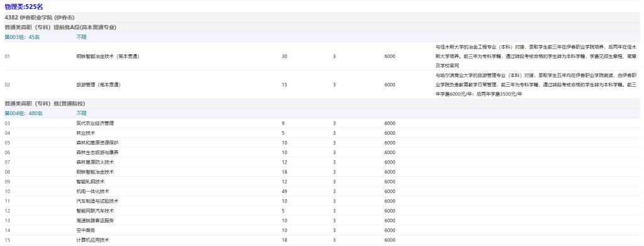Image resolution: width=644 pixels, height=246 pixels.
Task: Click the 第004组: 480名 group label
Action: [x=23, y=113]
